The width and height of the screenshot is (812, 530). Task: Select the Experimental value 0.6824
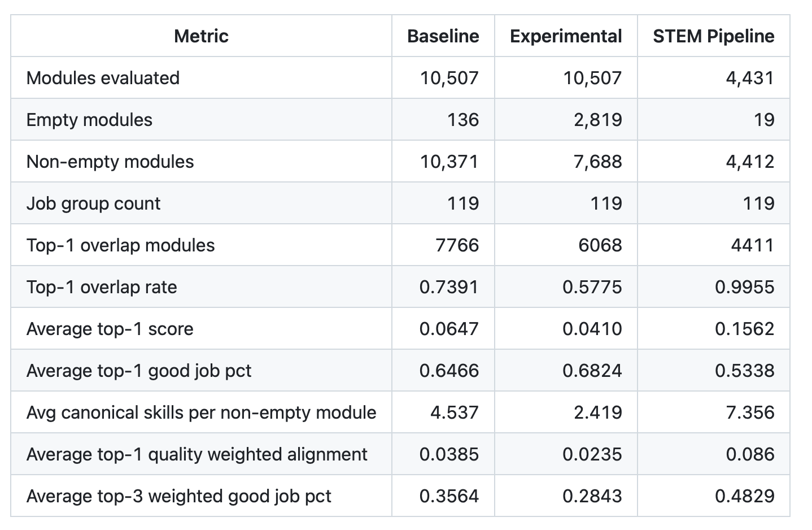[592, 371]
